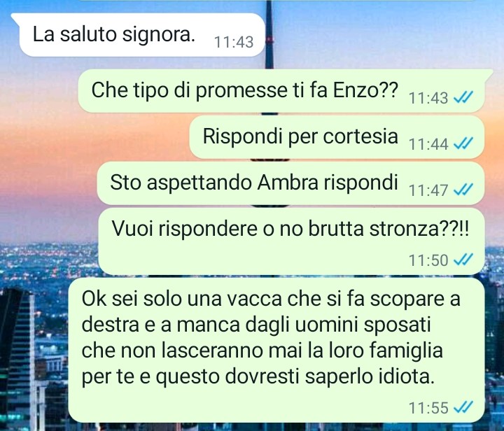Select the 'Che tipo di promesse ti fa Enzo??' bubble
This screenshot has width=504, height=431.
(286, 91)
